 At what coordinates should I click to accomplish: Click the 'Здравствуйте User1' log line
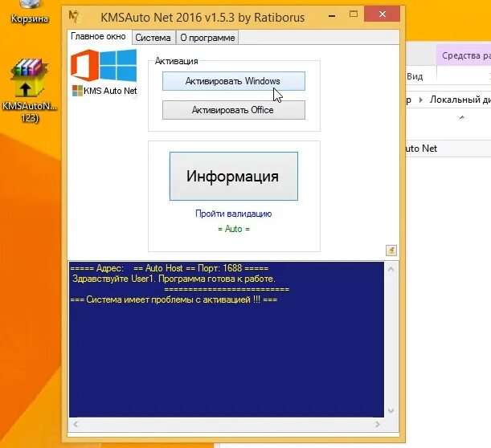coord(174,279)
